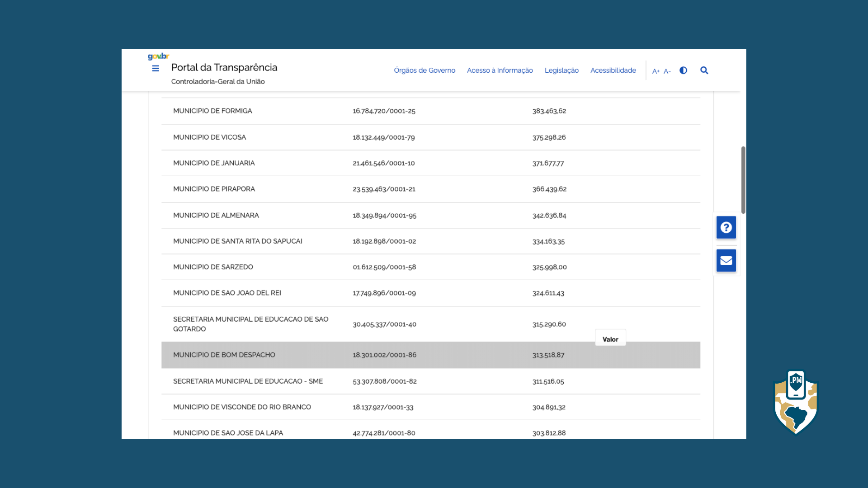Image resolution: width=868 pixels, height=488 pixels.
Task: Increase font size with A+
Action: tap(656, 71)
